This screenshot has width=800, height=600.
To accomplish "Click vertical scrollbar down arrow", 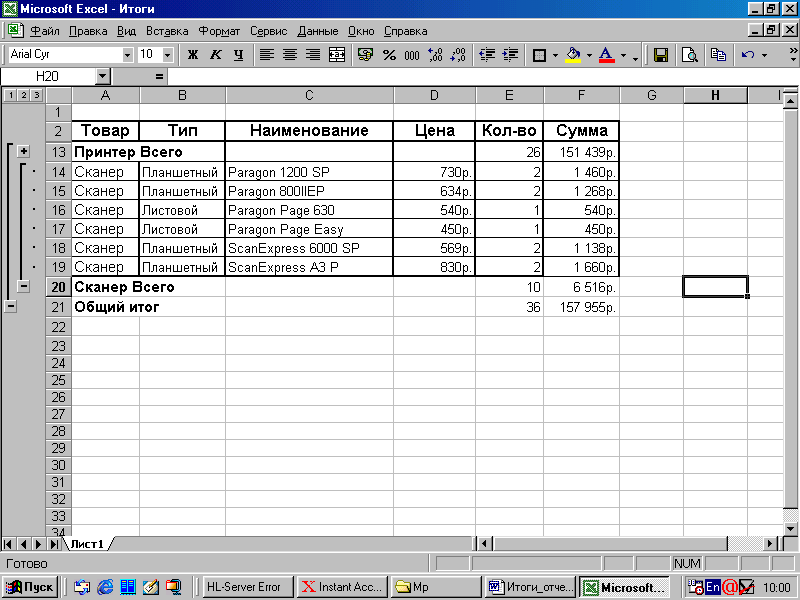I will tap(790, 529).
